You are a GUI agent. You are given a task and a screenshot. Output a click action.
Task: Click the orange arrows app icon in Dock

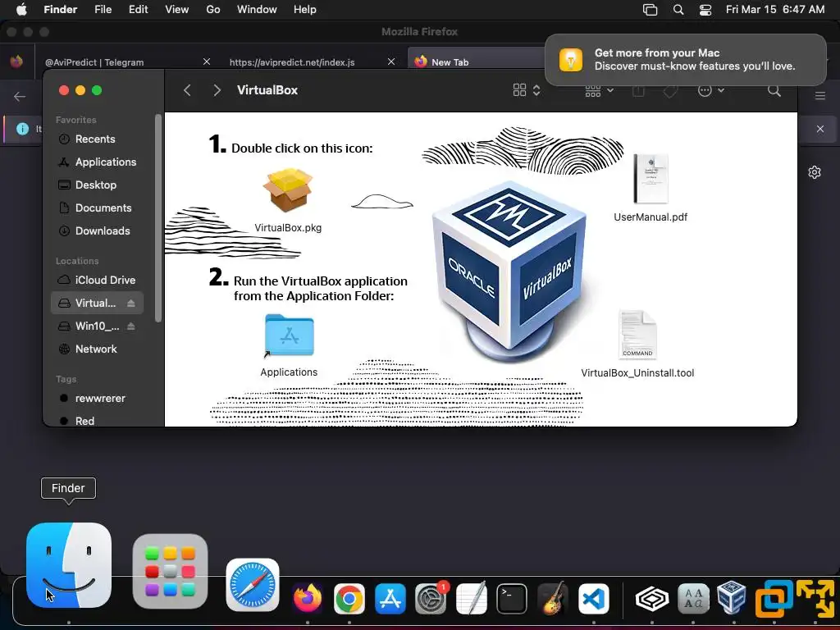815,597
